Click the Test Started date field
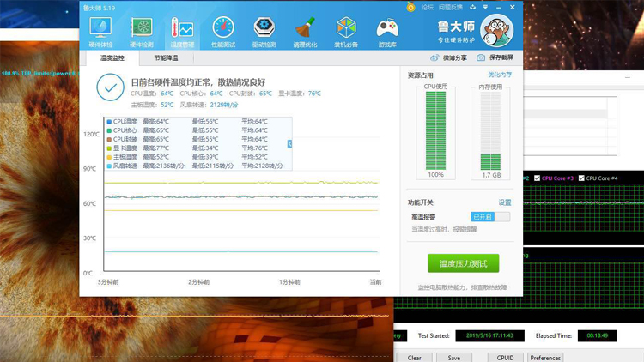The width and height of the screenshot is (644, 362). click(489, 335)
